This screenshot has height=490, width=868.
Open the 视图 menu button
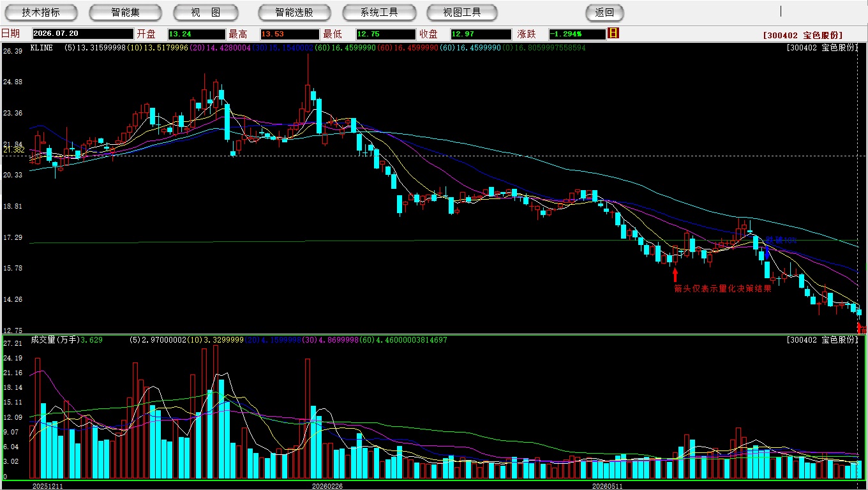click(x=206, y=12)
